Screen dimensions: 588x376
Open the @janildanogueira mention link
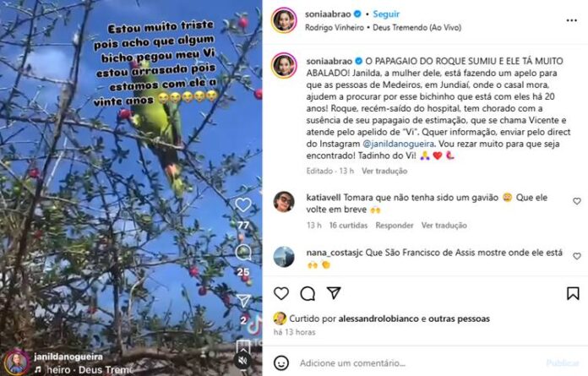[x=398, y=144]
